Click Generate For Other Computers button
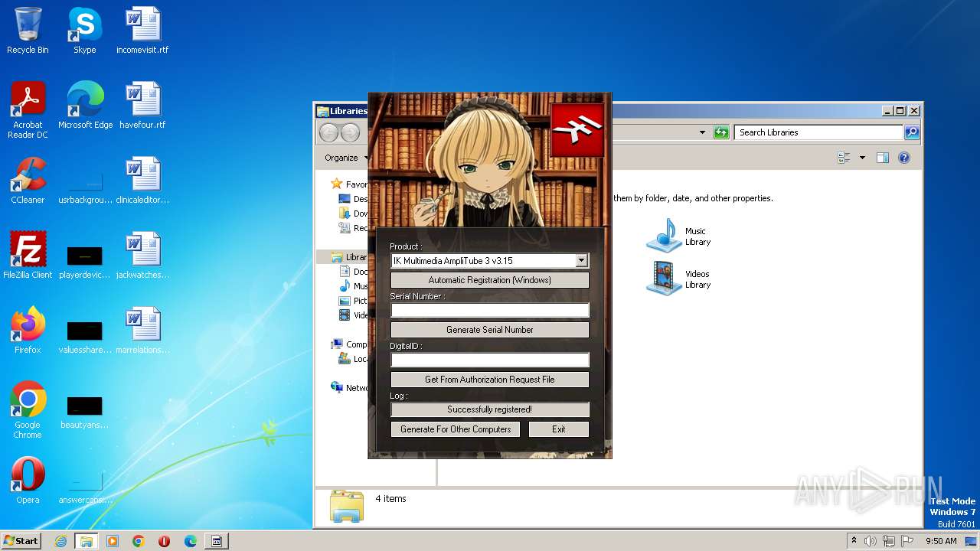 tap(456, 429)
